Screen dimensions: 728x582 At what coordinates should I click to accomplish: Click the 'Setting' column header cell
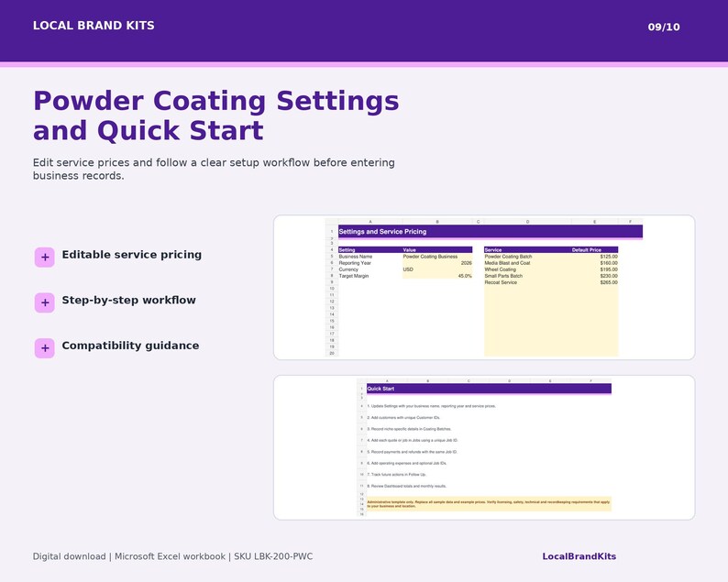click(370, 249)
